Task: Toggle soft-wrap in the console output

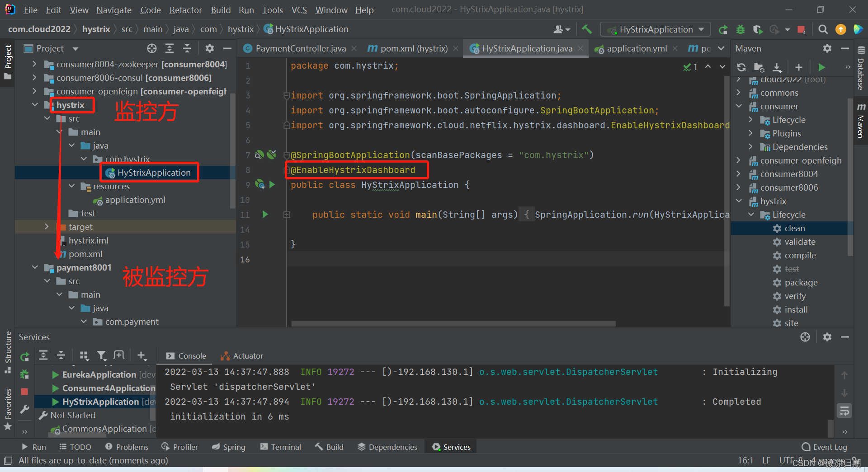Action: point(844,411)
